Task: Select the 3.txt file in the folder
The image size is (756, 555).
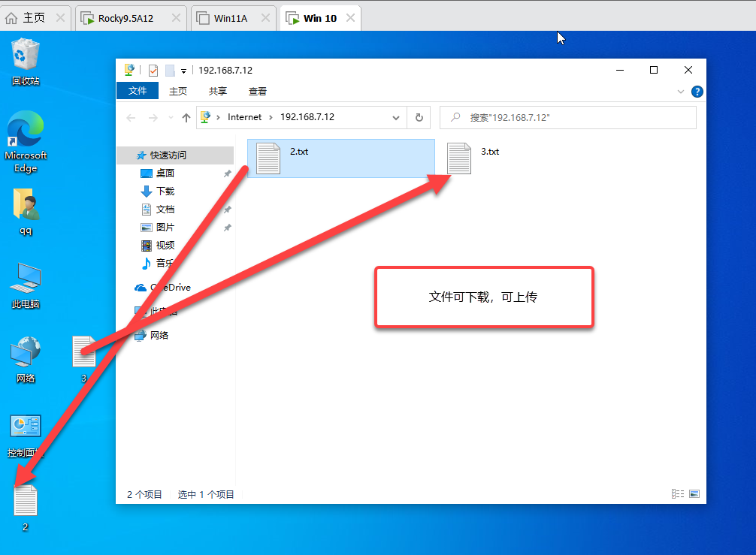Action: (x=460, y=158)
